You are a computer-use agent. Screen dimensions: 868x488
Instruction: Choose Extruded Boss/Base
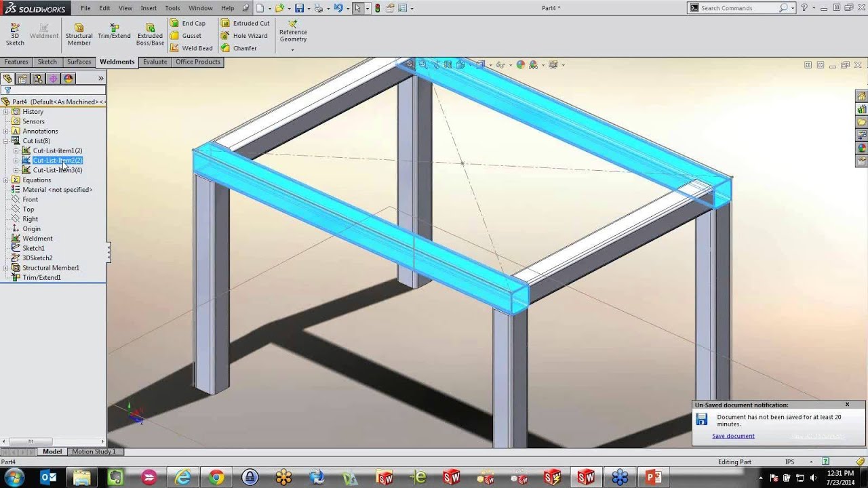click(150, 34)
